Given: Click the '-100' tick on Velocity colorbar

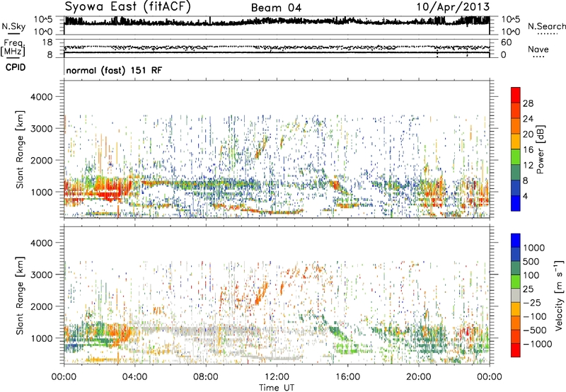Looking at the screenshot, I should (x=535, y=316).
